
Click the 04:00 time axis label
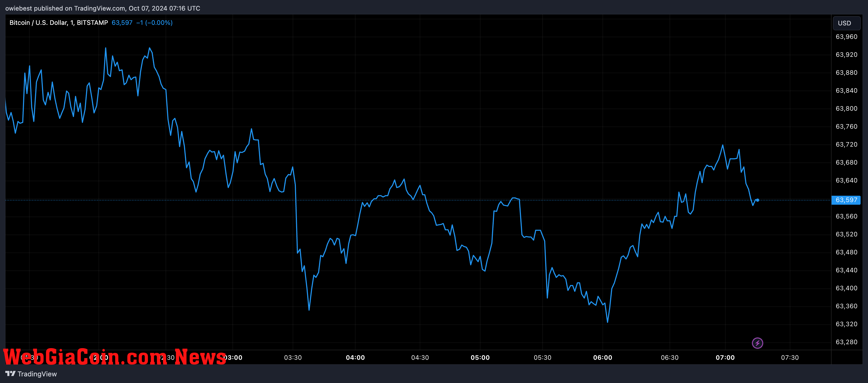(x=355, y=357)
